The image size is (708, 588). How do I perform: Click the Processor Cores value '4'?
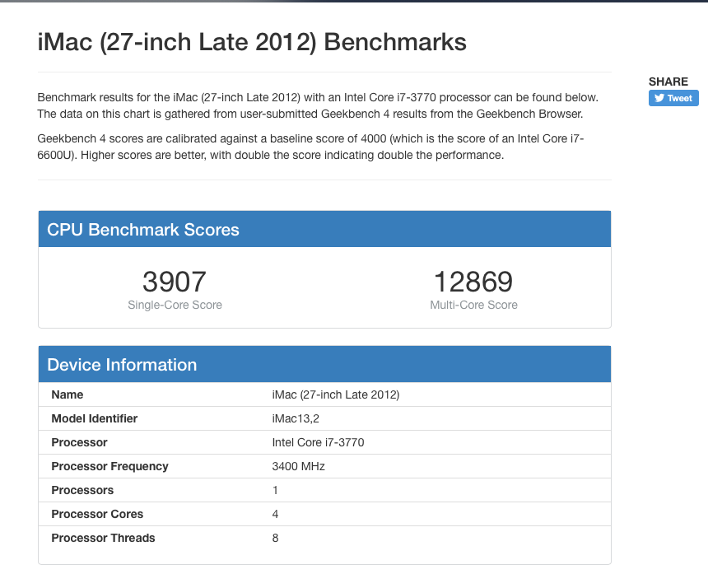click(x=275, y=515)
